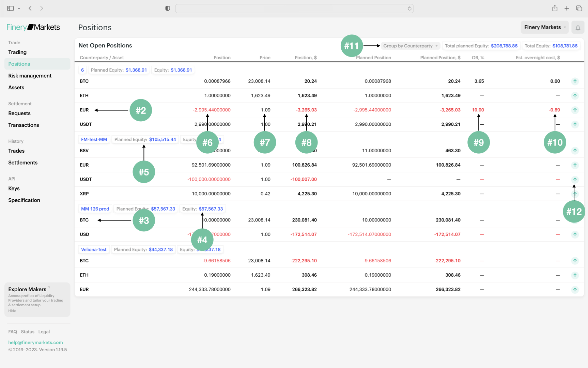Image resolution: width=588 pixels, height=368 pixels.
Task: Click the Planned Position, $ column header
Action: point(440,58)
